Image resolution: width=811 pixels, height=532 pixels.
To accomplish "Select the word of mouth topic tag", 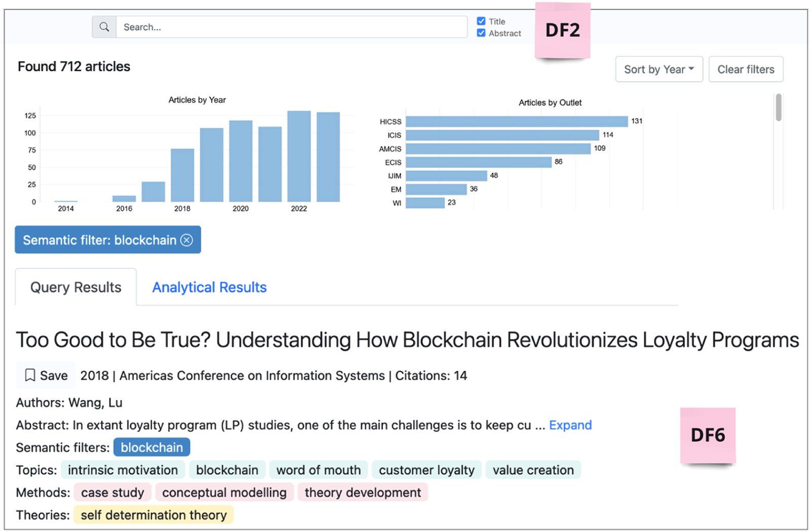I will pyautogui.click(x=318, y=470).
